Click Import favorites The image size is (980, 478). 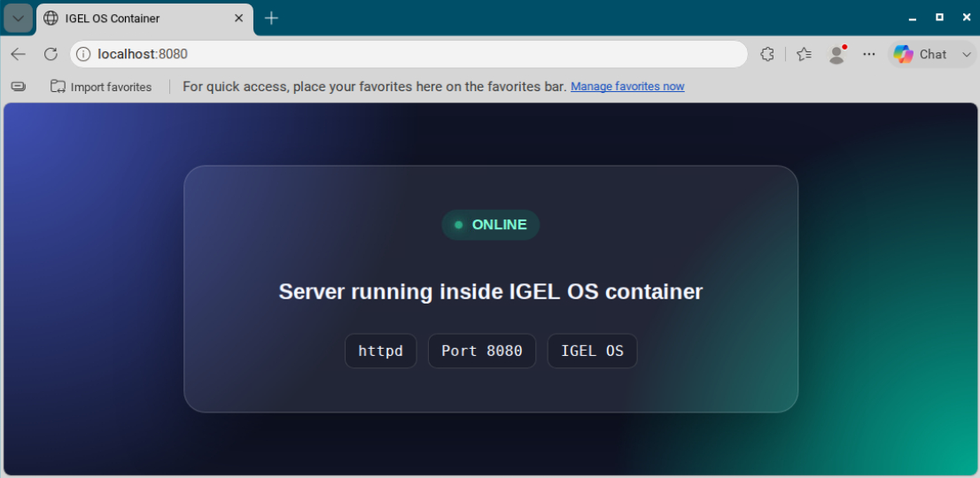(101, 87)
